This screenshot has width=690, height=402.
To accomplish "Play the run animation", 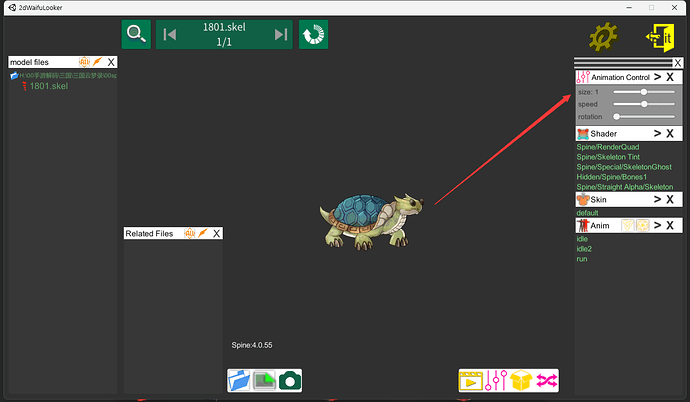I will click(x=582, y=259).
